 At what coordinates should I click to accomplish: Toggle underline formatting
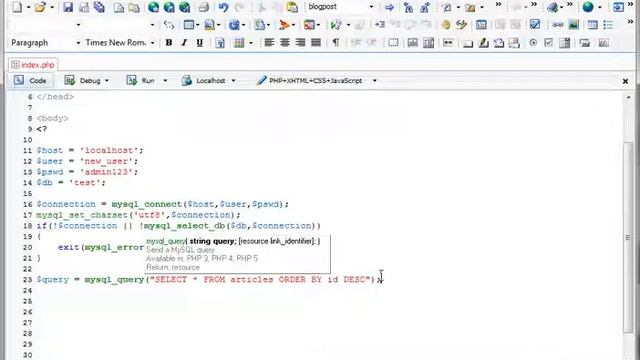pos(200,43)
